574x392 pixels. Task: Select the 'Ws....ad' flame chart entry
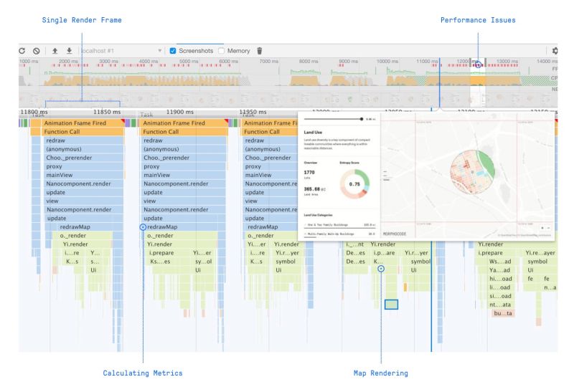pyautogui.click(x=500, y=262)
